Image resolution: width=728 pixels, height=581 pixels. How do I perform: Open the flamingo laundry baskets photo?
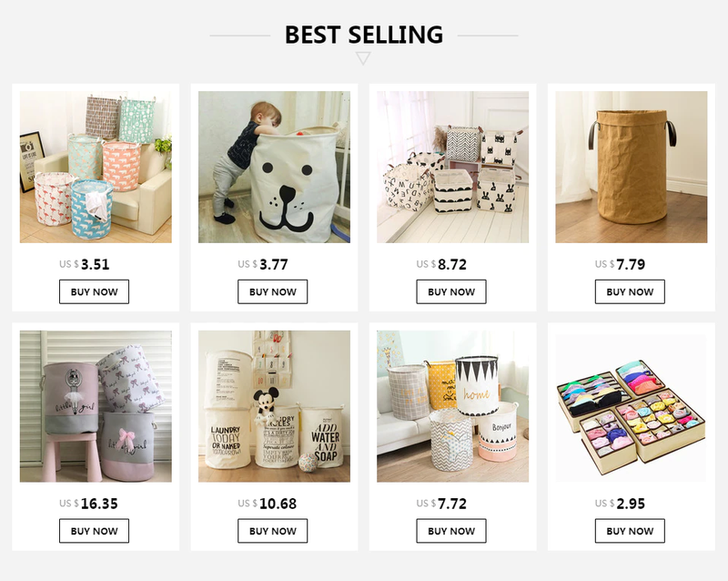96,167
